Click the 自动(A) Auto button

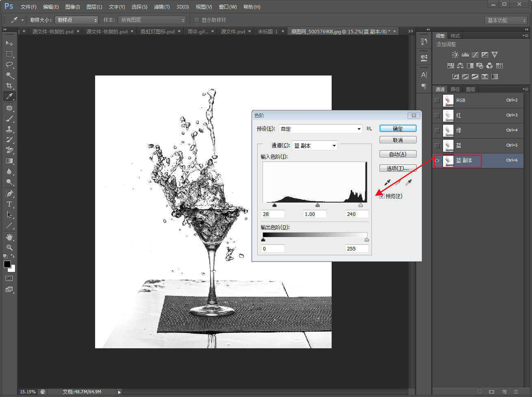tap(397, 154)
